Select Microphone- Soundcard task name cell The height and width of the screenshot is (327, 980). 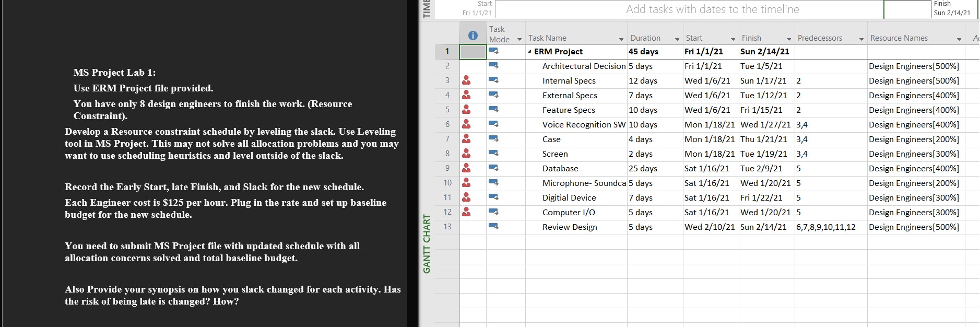point(576,183)
